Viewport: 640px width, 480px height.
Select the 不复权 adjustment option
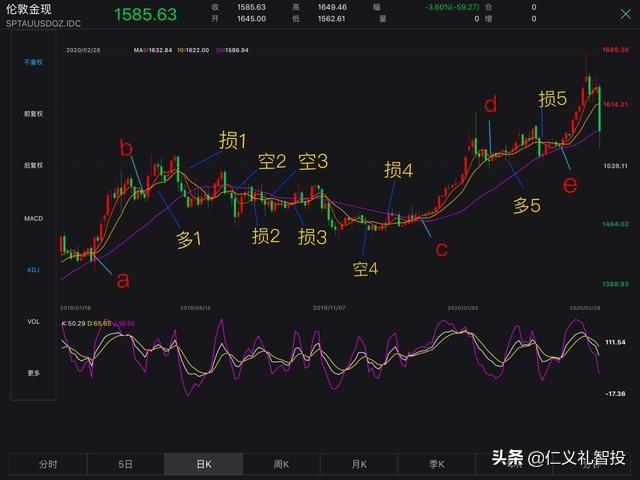pyautogui.click(x=33, y=62)
